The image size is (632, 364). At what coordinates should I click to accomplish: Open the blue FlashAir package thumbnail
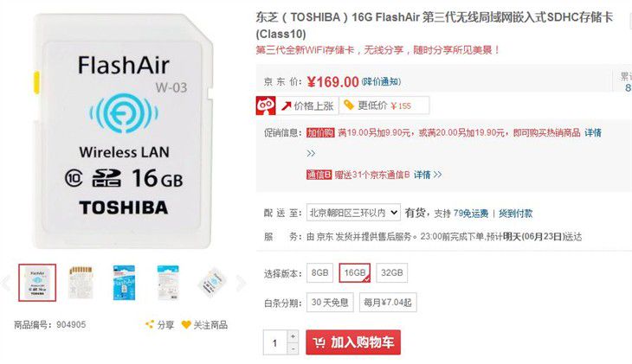(x=124, y=283)
